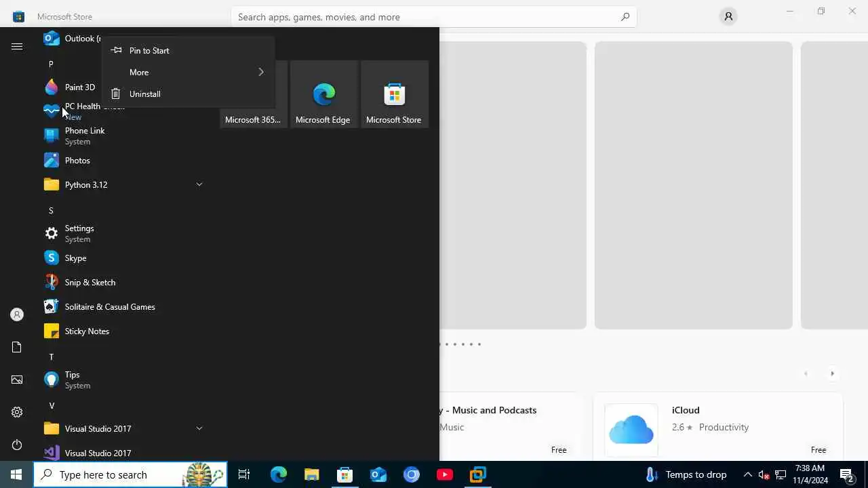Screen dimensions: 868x488
Task: Open PC Health Check app icon
Action: [x=52, y=111]
